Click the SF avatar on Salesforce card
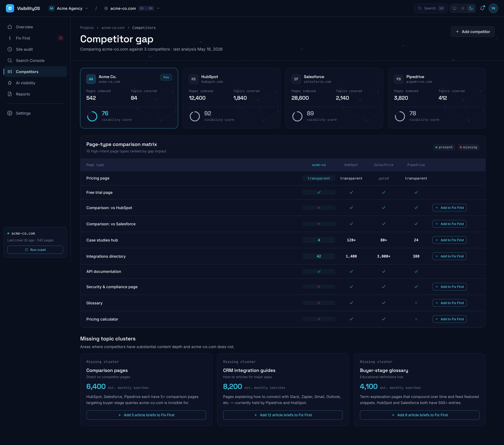The image size is (504, 445). tap(296, 79)
